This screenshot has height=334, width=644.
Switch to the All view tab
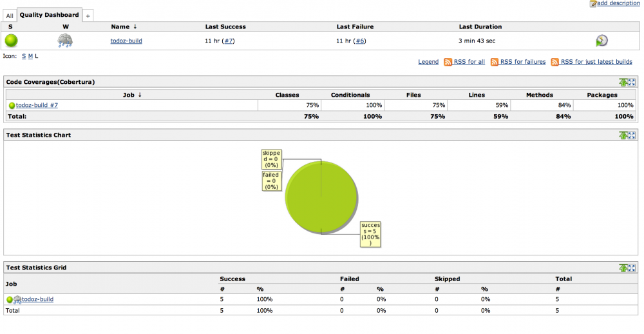(x=10, y=15)
